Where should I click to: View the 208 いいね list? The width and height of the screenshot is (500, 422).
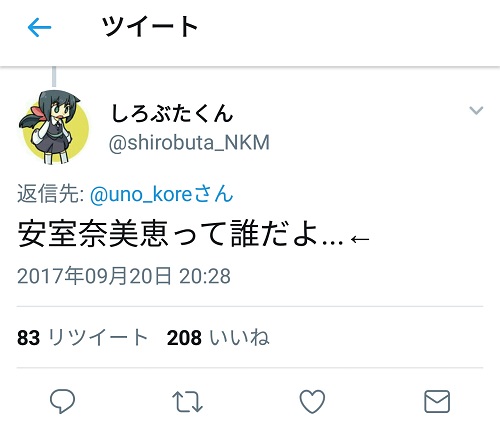[x=218, y=337]
